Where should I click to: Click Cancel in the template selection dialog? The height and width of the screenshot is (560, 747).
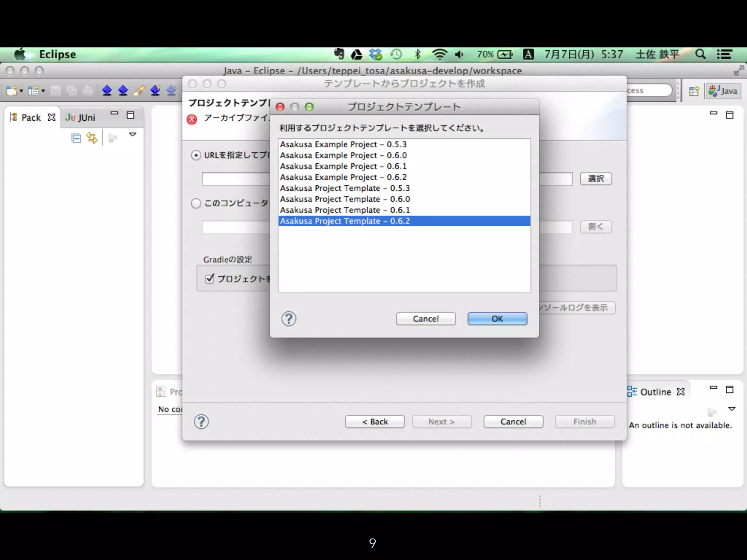[x=425, y=319]
